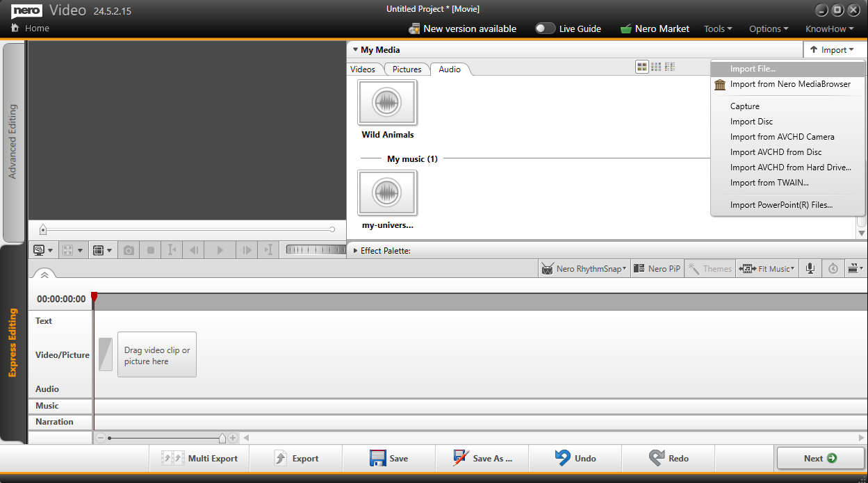
Task: Step back one frame
Action: [x=195, y=250]
